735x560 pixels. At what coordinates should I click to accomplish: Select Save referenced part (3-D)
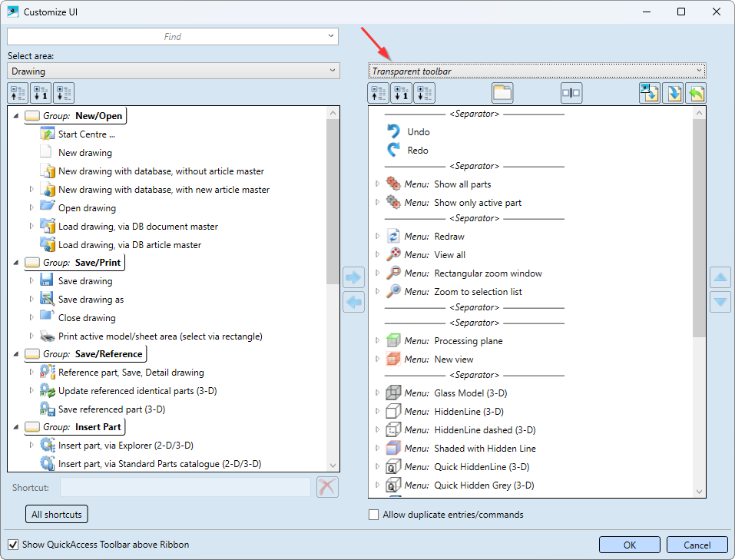(111, 409)
